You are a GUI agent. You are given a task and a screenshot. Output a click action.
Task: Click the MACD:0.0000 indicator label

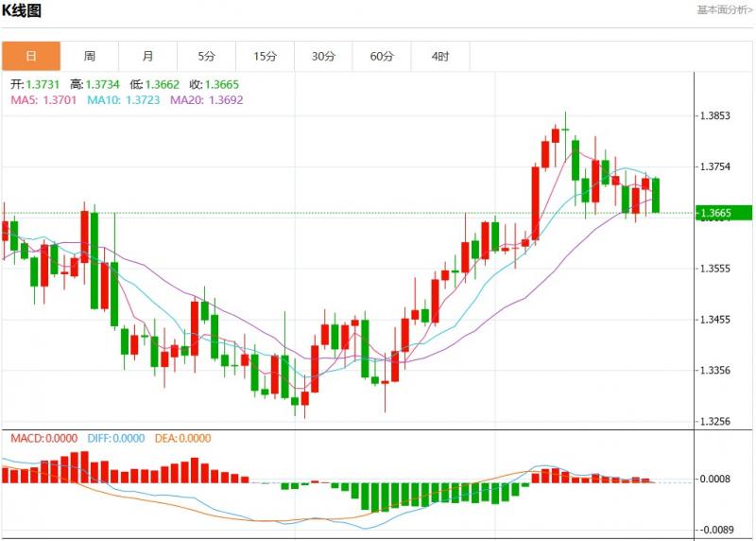[43, 438]
